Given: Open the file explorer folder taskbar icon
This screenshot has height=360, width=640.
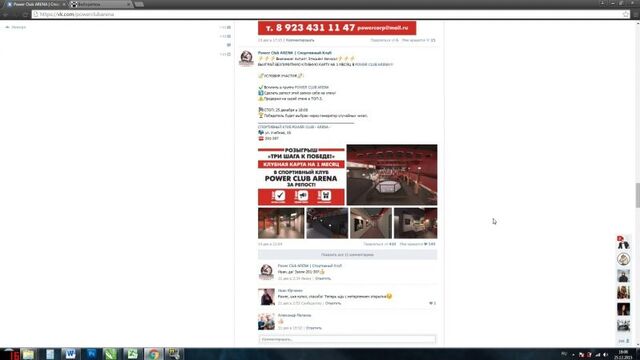Looking at the screenshot, I should (x=29, y=354).
